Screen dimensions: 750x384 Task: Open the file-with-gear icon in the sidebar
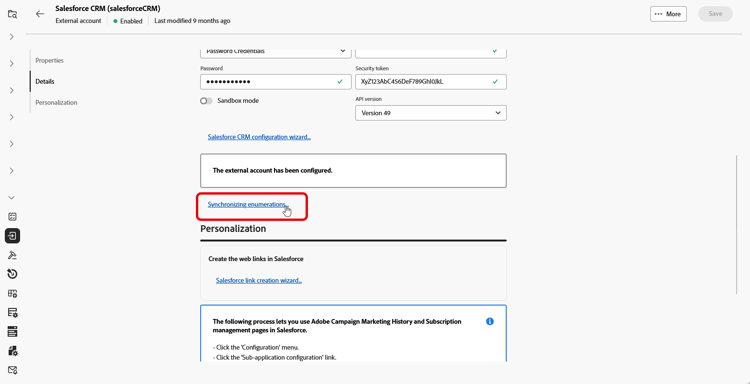[12, 351]
